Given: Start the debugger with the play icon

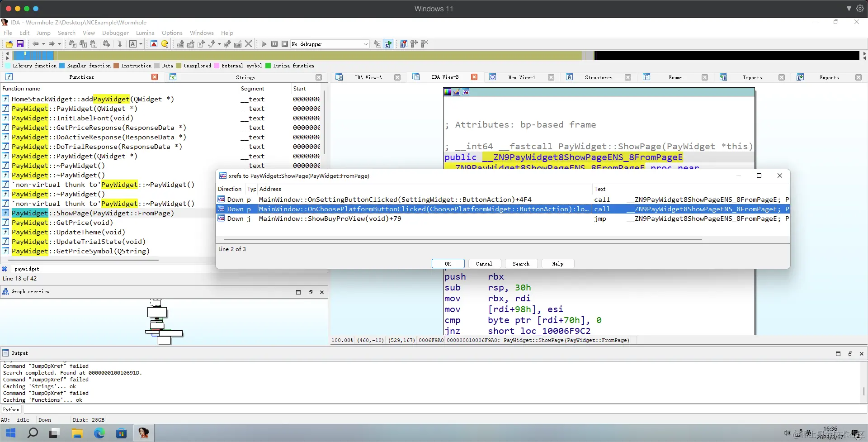Looking at the screenshot, I should (x=264, y=44).
